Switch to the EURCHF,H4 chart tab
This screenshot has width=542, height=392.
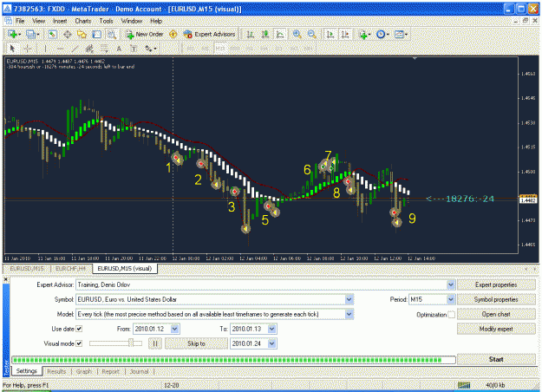[71, 269]
